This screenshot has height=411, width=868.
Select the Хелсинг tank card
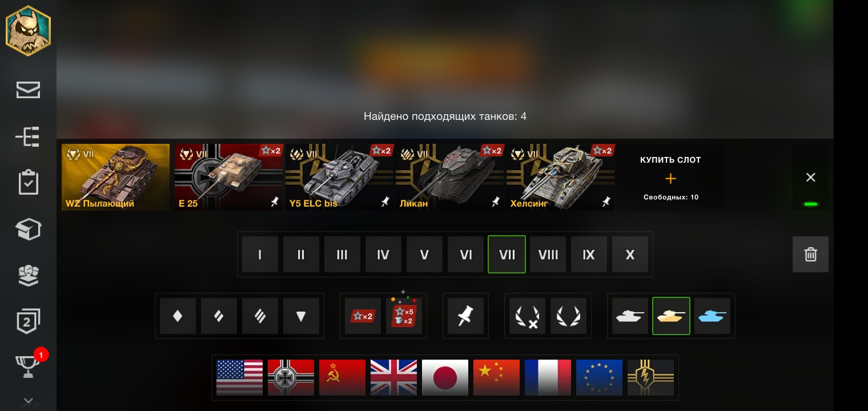(560, 177)
